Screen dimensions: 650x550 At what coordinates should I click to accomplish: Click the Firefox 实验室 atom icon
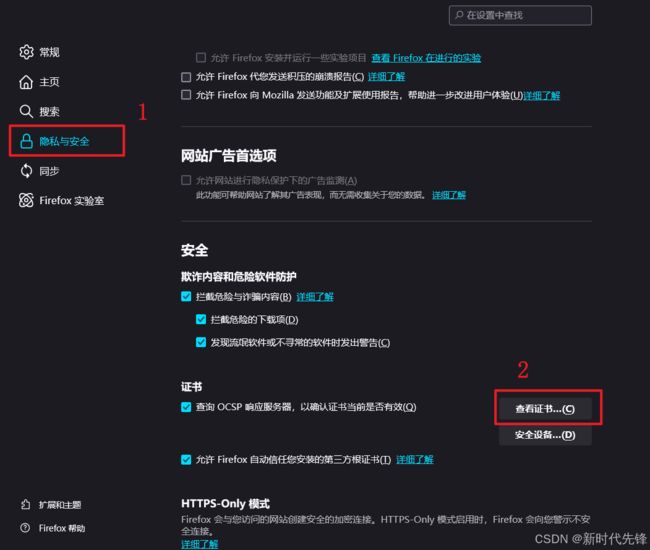tap(26, 200)
